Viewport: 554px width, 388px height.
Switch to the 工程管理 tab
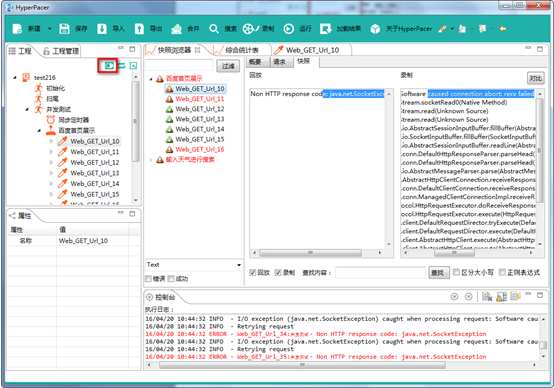pos(61,51)
